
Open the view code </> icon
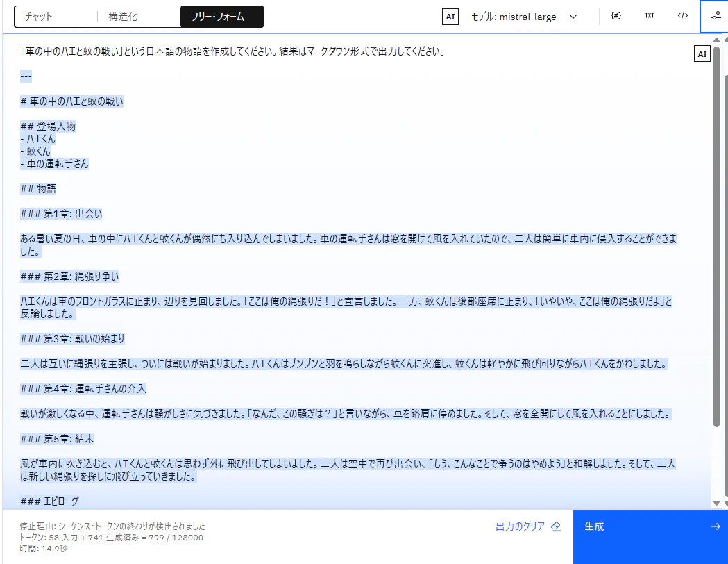(x=682, y=16)
